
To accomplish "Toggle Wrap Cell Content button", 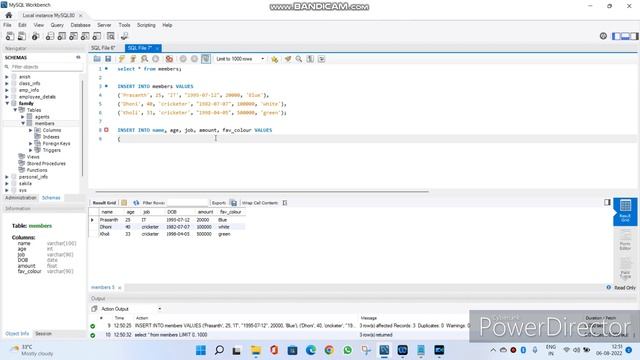I will click(285, 202).
